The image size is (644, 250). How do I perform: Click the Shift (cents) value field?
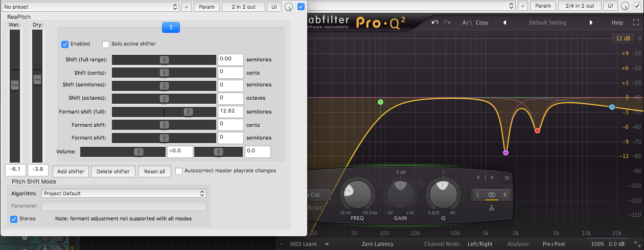pos(230,73)
